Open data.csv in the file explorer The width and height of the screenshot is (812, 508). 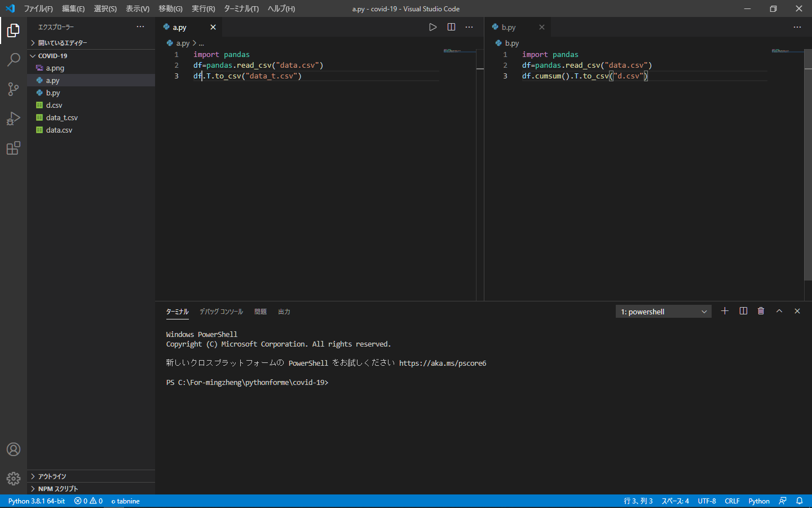tap(91, 130)
